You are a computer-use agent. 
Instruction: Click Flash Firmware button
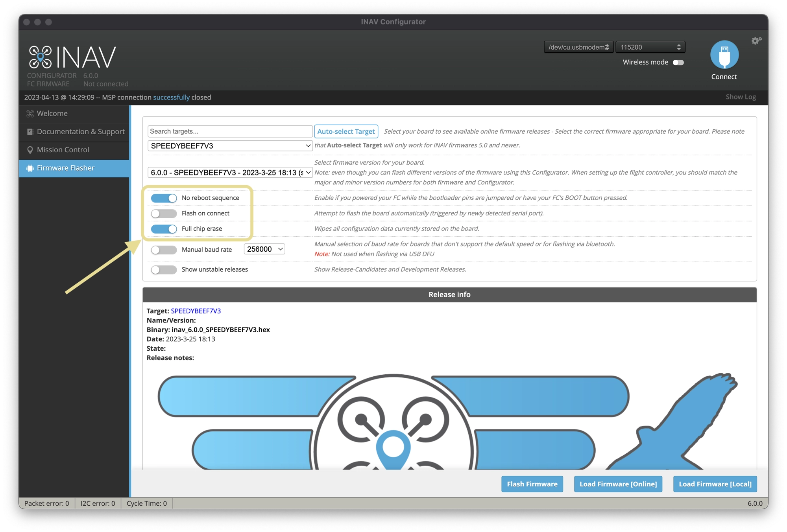pyautogui.click(x=532, y=484)
